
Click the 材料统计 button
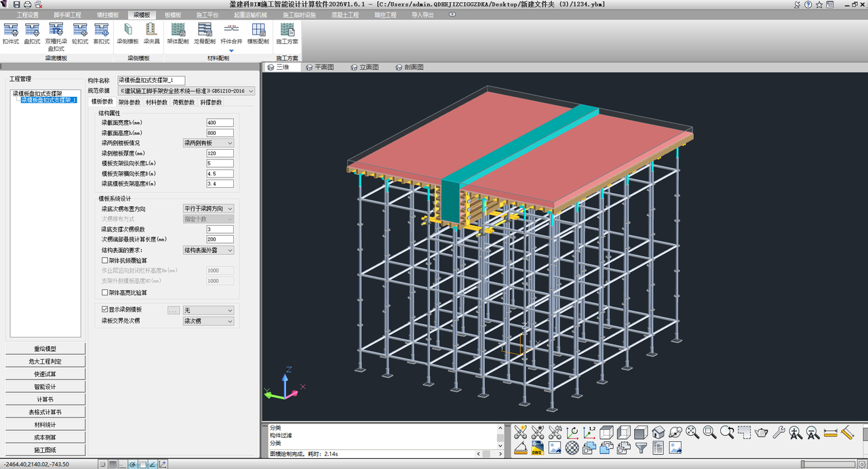(x=46, y=424)
